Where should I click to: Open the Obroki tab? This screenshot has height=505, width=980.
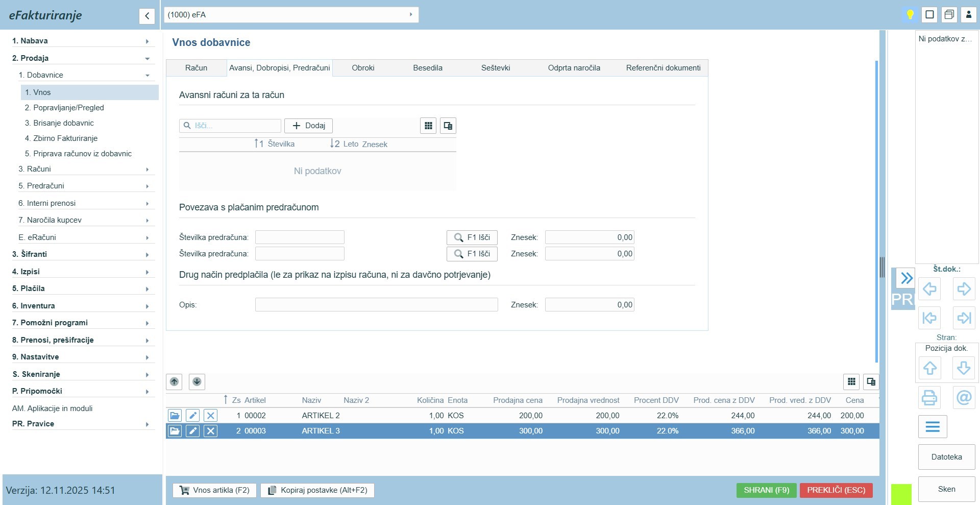pos(363,68)
